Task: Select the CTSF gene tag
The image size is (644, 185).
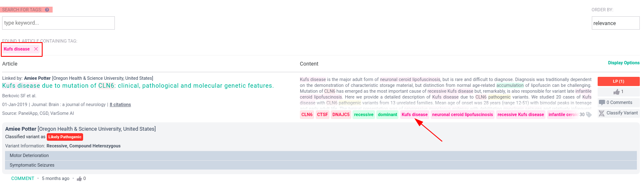Action: point(322,114)
